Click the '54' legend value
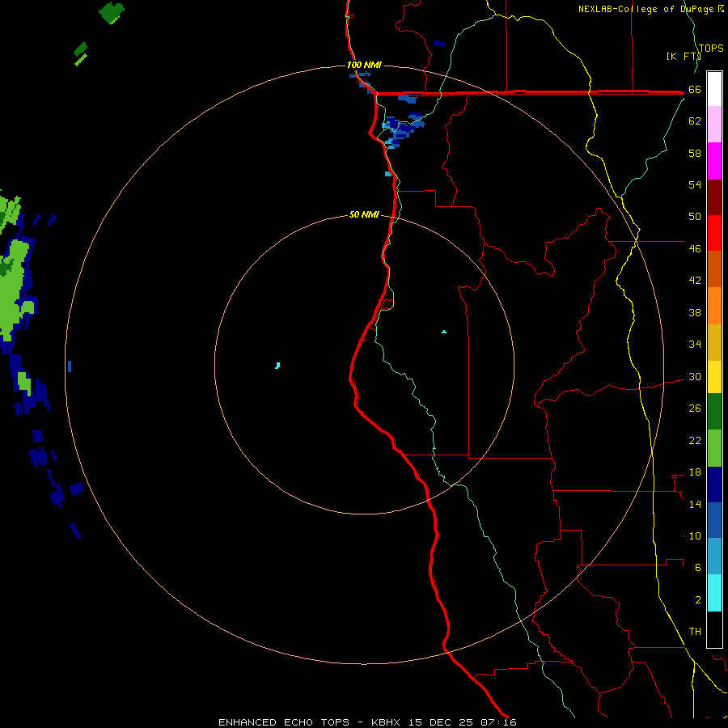This screenshot has height=728, width=728. 695,184
